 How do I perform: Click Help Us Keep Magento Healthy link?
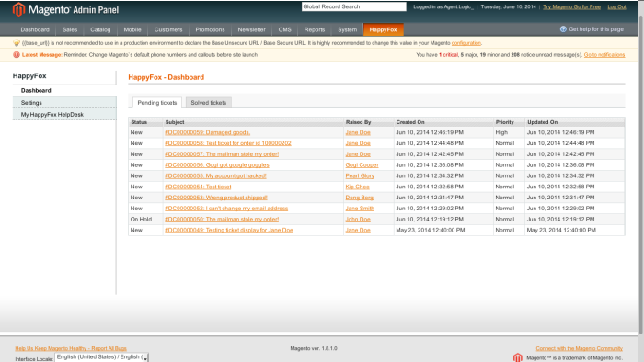(71, 348)
